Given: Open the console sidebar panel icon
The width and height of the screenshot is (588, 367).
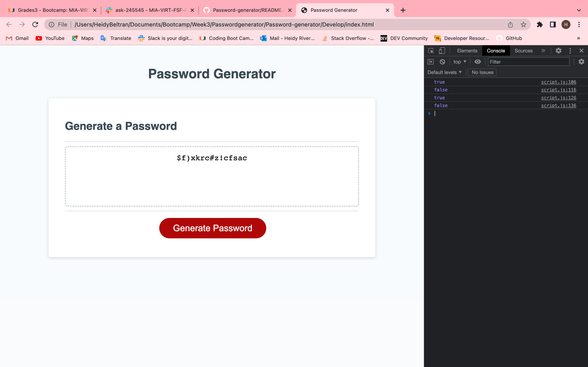Looking at the screenshot, I should click(431, 62).
